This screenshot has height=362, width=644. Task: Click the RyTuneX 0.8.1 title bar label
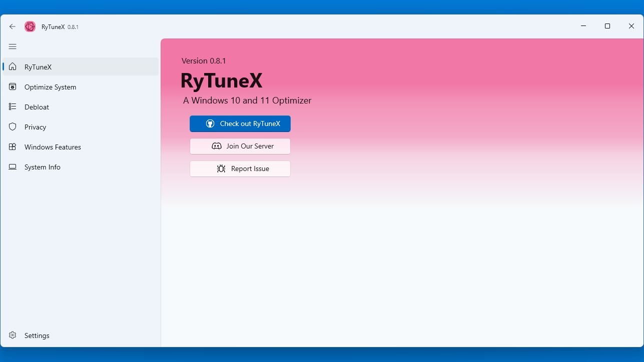[x=60, y=26]
